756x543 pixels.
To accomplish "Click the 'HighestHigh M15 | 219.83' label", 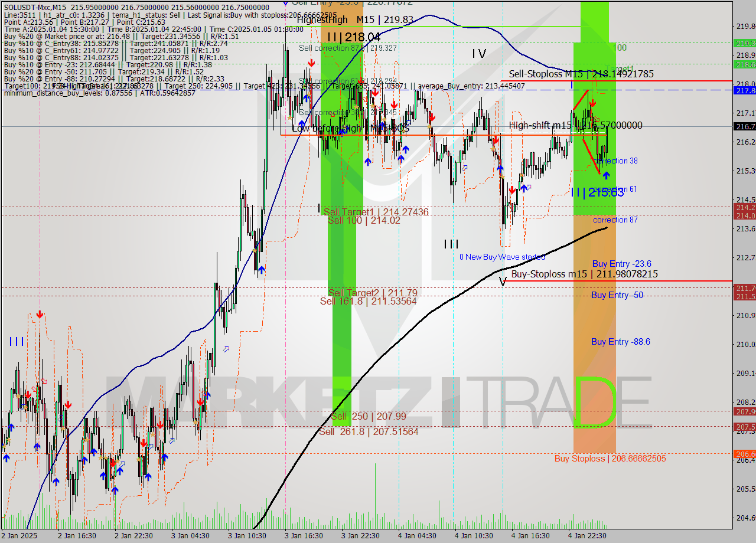I will [x=355, y=19].
